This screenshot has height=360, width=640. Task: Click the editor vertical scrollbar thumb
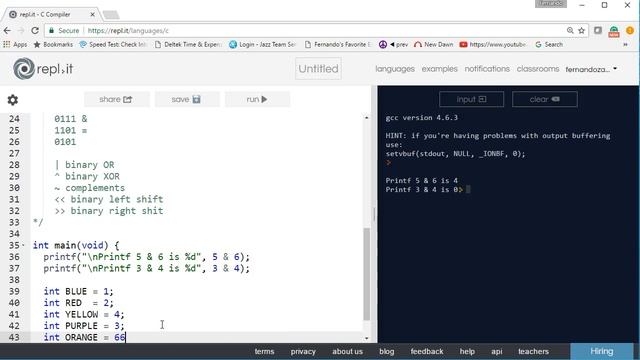point(367,274)
